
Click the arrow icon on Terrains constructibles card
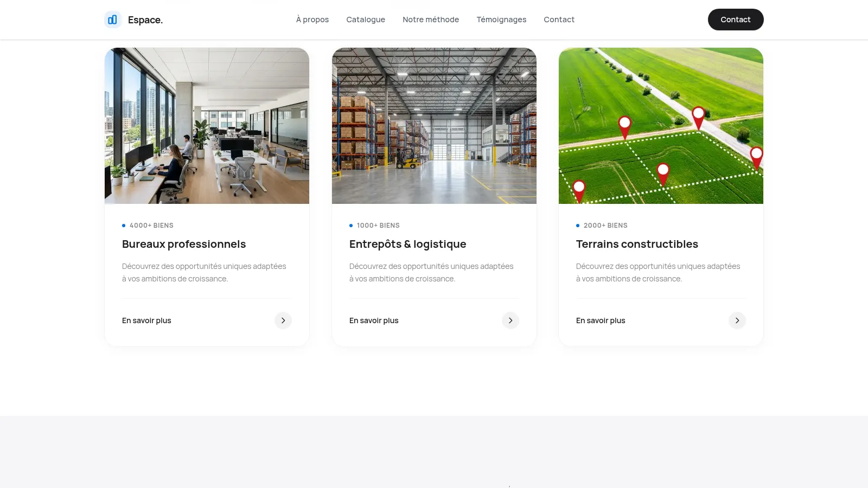point(737,320)
